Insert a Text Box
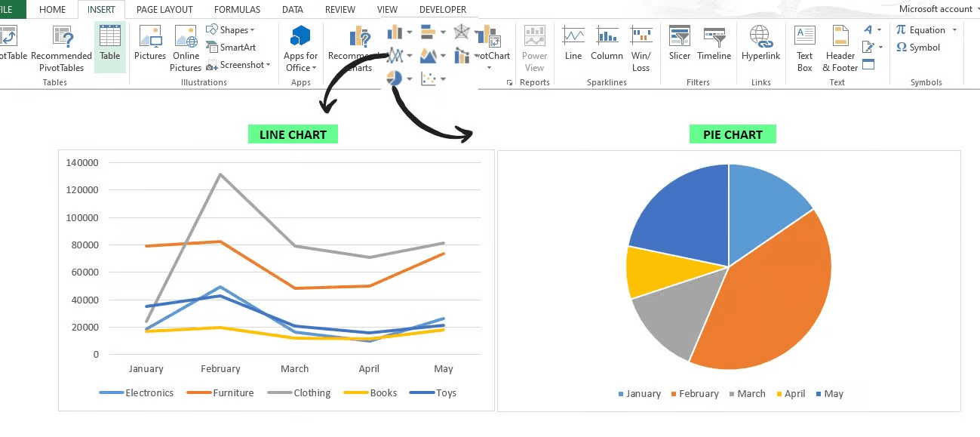 pyautogui.click(x=803, y=47)
